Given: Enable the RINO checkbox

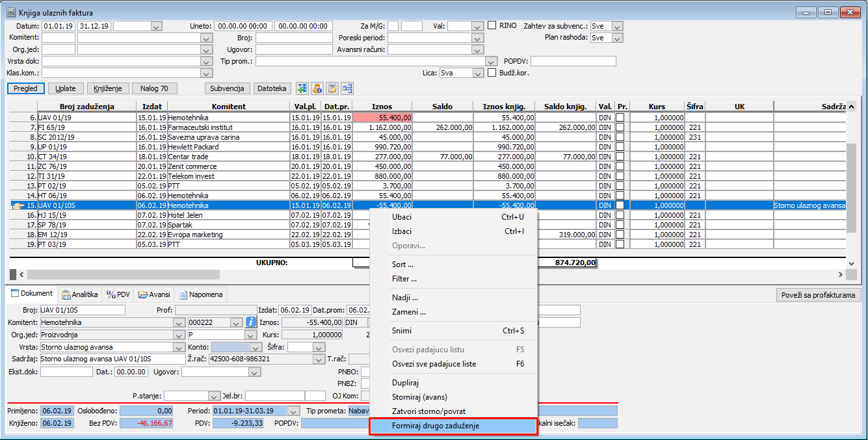Looking at the screenshot, I should (x=492, y=25).
